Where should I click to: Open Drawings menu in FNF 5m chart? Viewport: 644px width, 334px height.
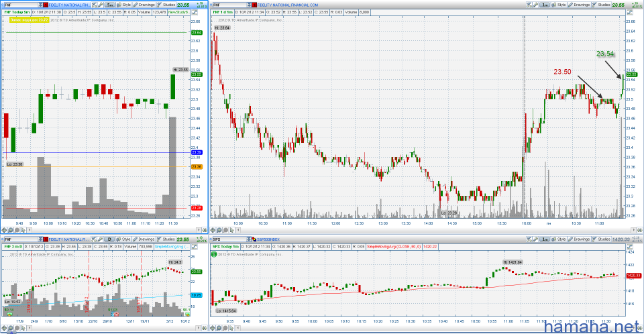coord(144,5)
